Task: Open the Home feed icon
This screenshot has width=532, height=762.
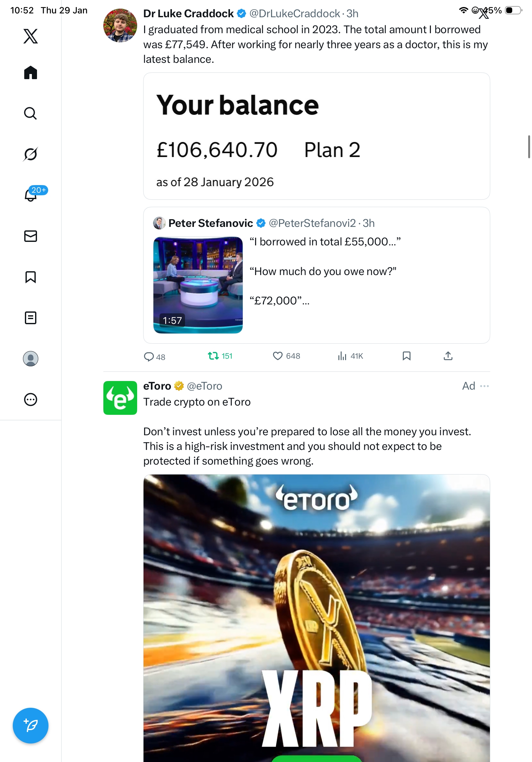Action: click(31, 72)
